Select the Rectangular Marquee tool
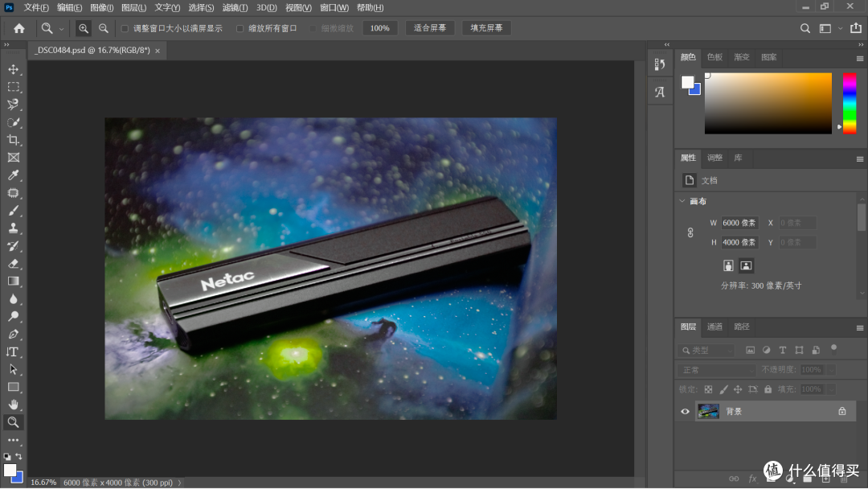This screenshot has height=489, width=868. [14, 88]
